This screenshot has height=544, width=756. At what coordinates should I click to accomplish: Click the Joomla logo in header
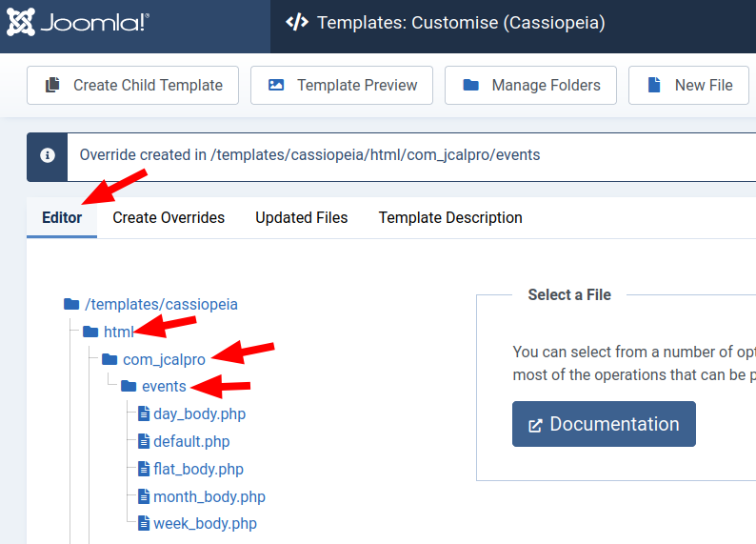[78, 22]
